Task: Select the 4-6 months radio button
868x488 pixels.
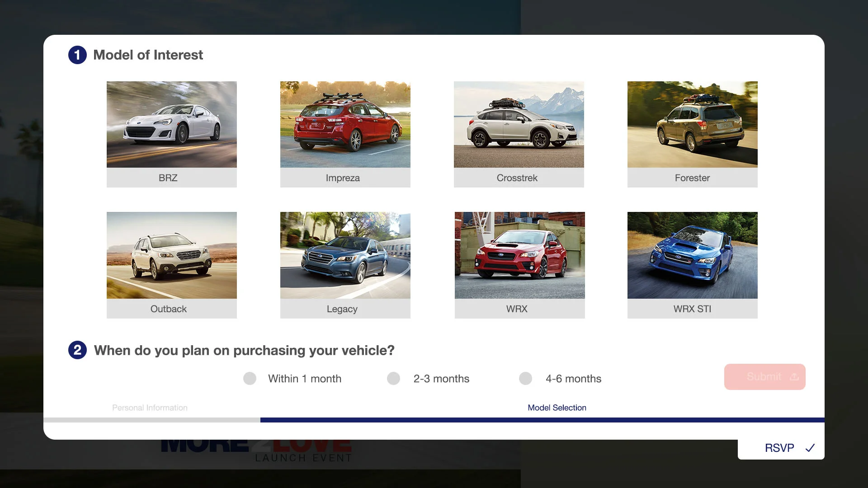Action: pos(525,379)
